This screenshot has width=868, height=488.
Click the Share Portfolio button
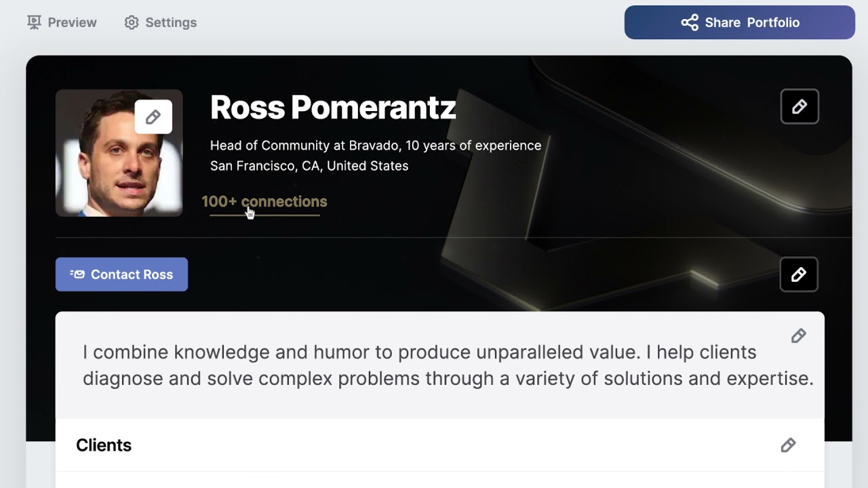739,22
